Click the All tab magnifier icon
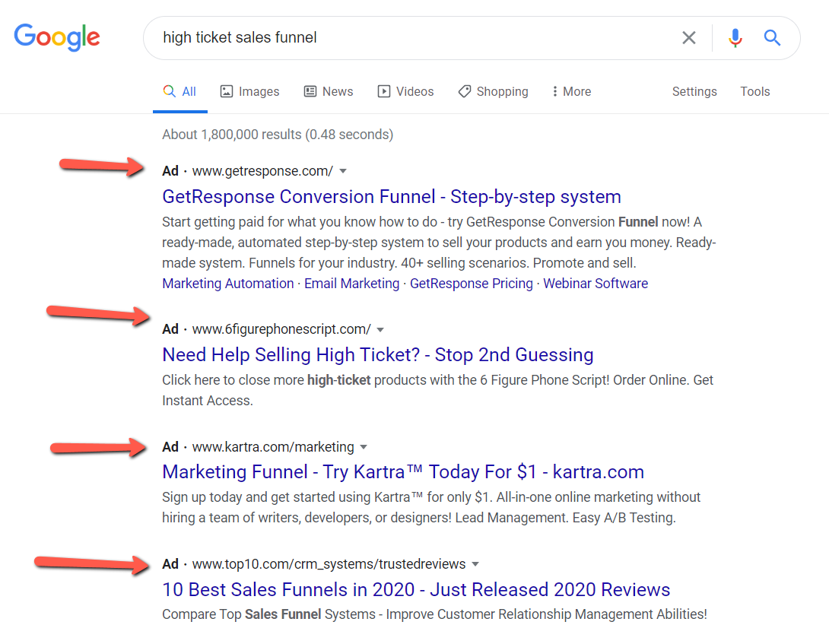The height and width of the screenshot is (644, 829). (x=169, y=91)
